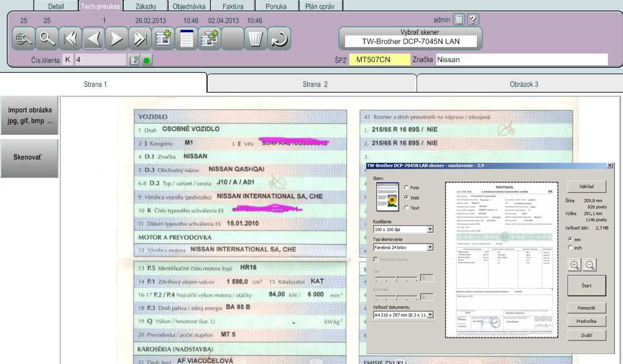The height and width of the screenshot is (364, 623).
Task: Switch to the Tech.preukaz tab
Action: (x=101, y=6)
